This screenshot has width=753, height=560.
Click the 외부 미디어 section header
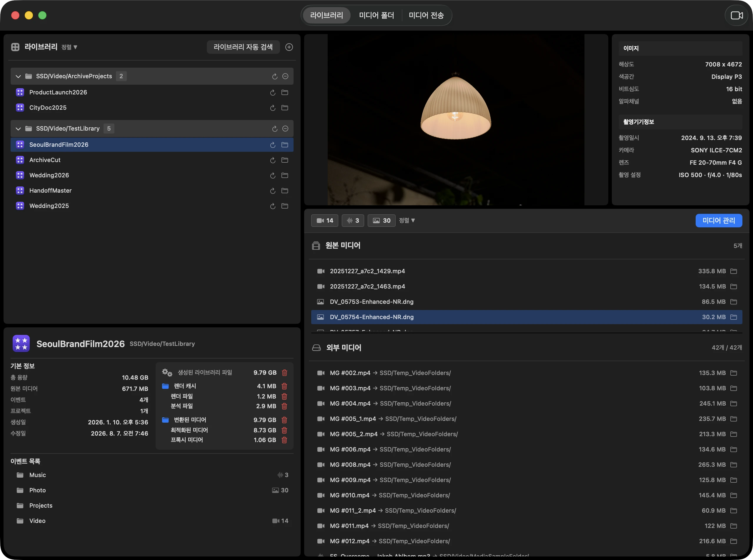(527, 348)
